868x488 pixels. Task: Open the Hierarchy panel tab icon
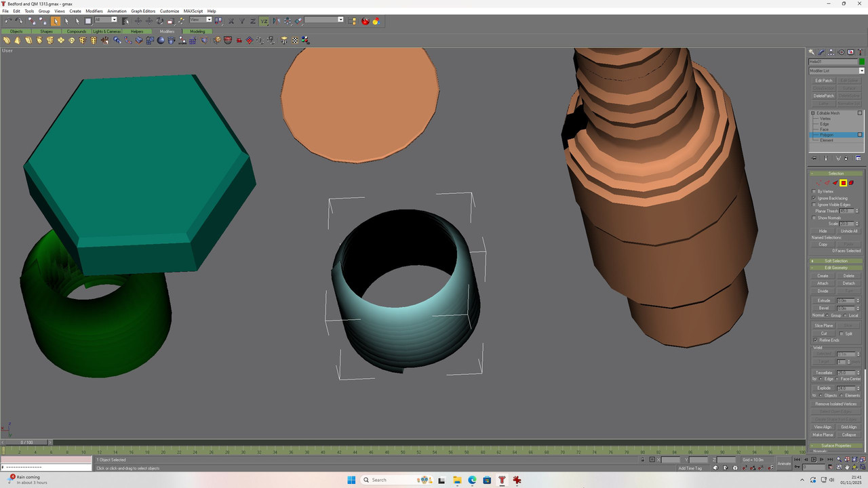(831, 52)
